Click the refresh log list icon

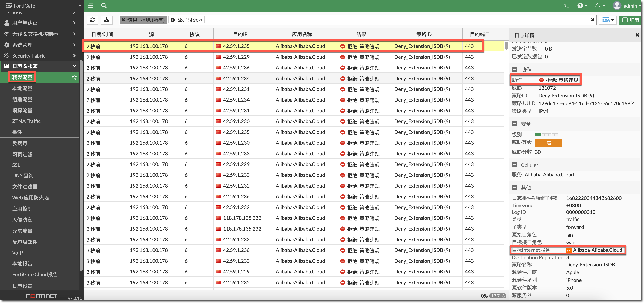(92, 20)
